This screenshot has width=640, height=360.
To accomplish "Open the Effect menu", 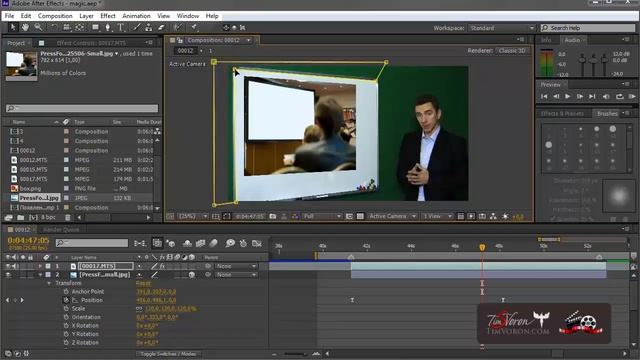I will coord(108,16).
